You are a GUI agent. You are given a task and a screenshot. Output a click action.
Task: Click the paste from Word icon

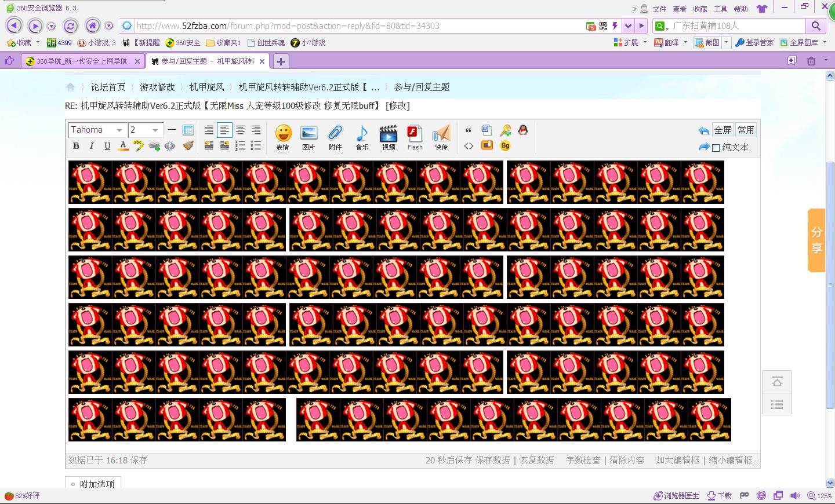pyautogui.click(x=487, y=130)
